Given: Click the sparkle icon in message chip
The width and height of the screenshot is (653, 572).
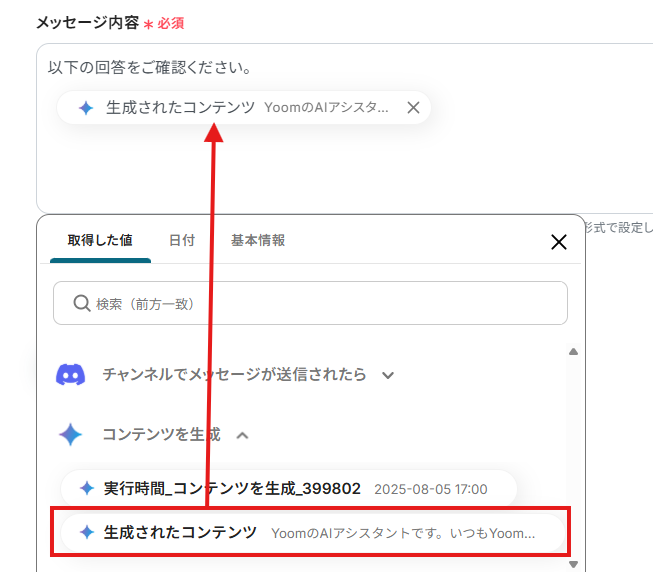Looking at the screenshot, I should [x=86, y=108].
